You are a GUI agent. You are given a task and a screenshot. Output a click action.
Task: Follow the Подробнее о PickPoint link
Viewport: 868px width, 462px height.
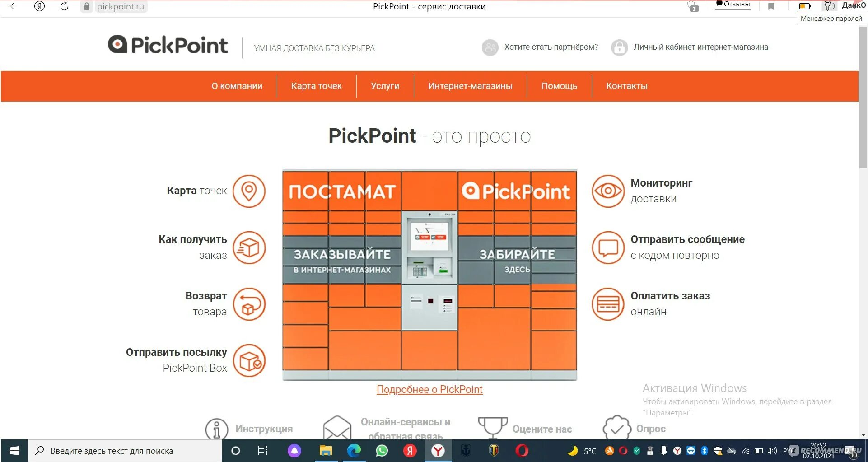429,389
